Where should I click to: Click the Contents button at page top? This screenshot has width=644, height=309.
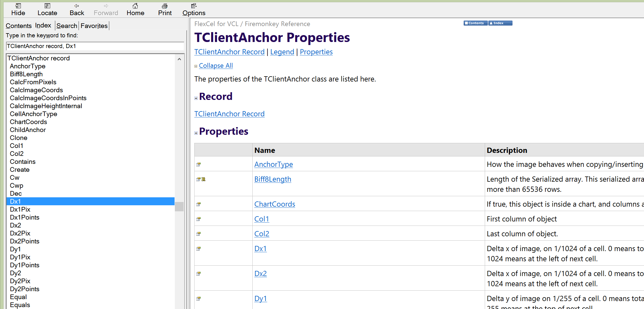[x=475, y=23]
